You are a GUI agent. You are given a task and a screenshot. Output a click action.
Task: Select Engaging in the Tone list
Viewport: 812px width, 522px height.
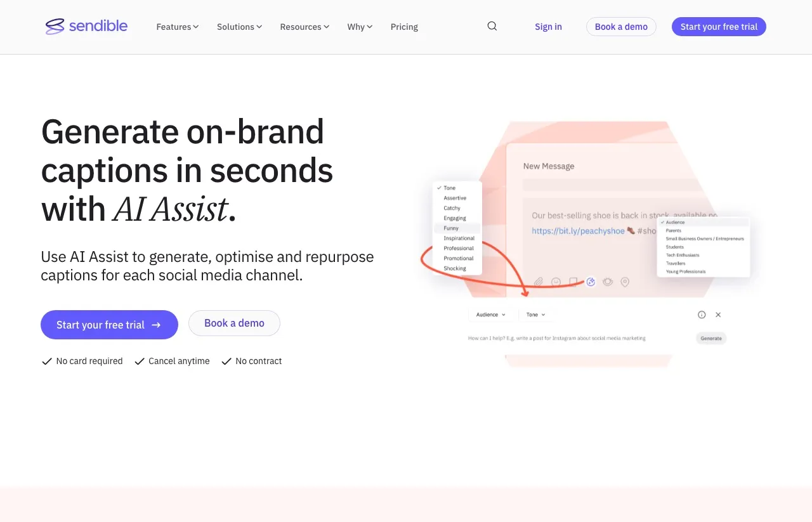pyautogui.click(x=455, y=218)
